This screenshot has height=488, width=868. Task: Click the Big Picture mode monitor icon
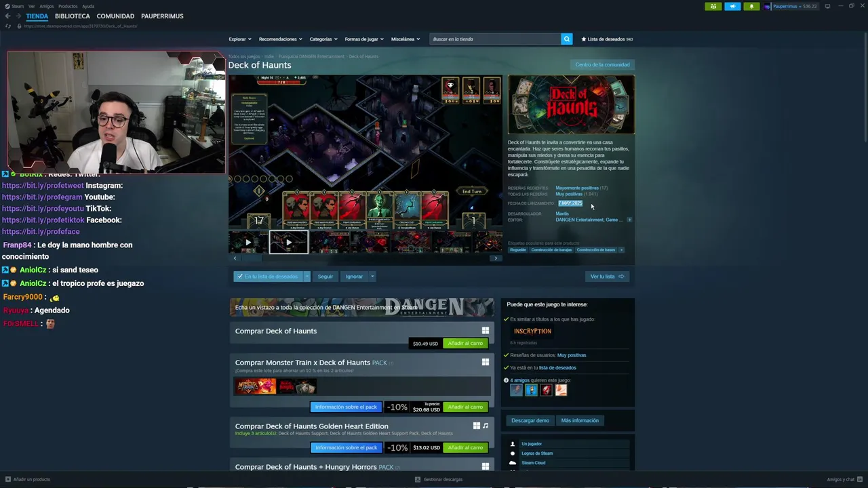coord(827,6)
